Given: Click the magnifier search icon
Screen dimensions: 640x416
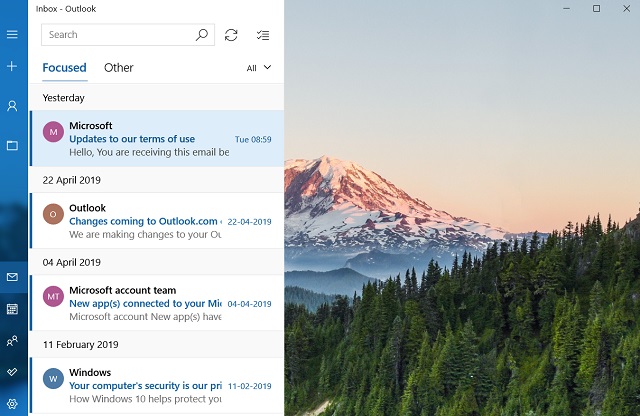Looking at the screenshot, I should pyautogui.click(x=202, y=35).
